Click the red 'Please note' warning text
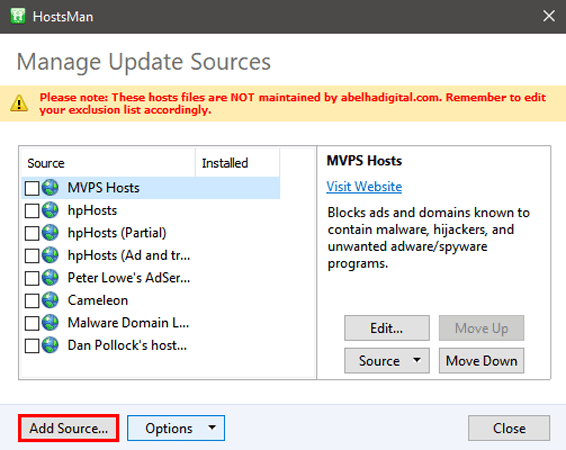This screenshot has width=566, height=450. (x=292, y=103)
